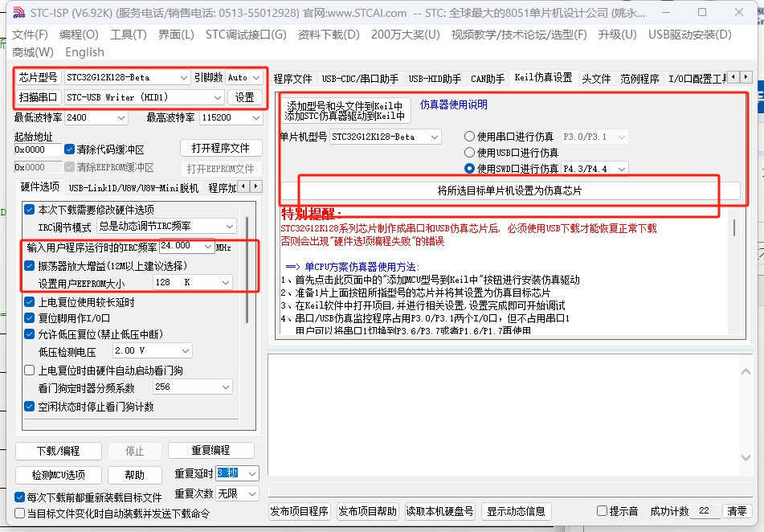This screenshot has width=764, height=532.
Task: Enable the 提示音 checkbox
Action: click(x=603, y=511)
